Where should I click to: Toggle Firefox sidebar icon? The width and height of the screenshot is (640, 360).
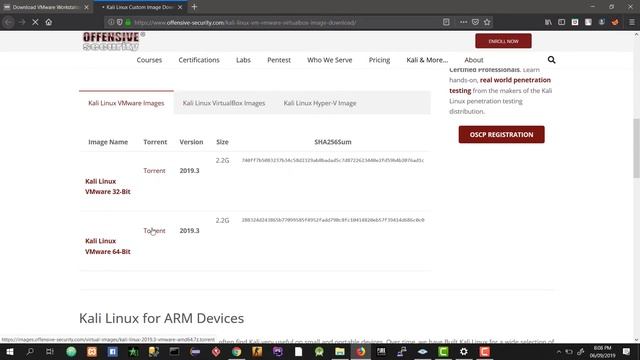562,22
